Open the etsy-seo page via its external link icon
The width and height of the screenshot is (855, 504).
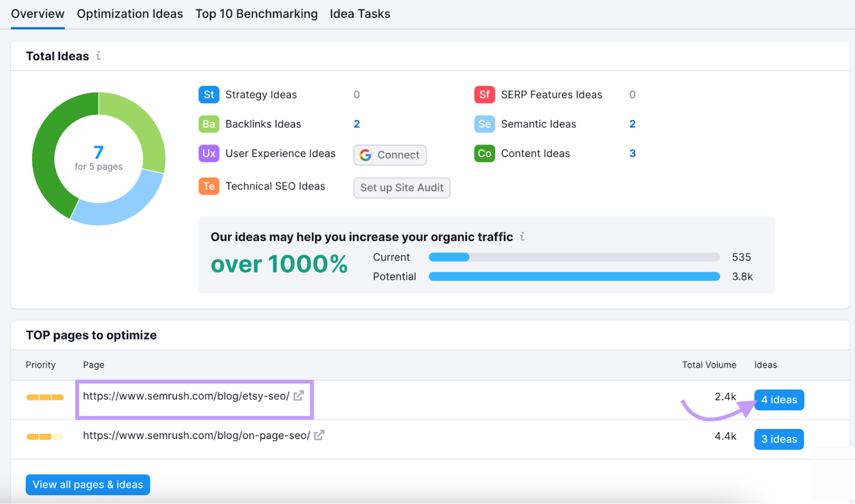299,396
